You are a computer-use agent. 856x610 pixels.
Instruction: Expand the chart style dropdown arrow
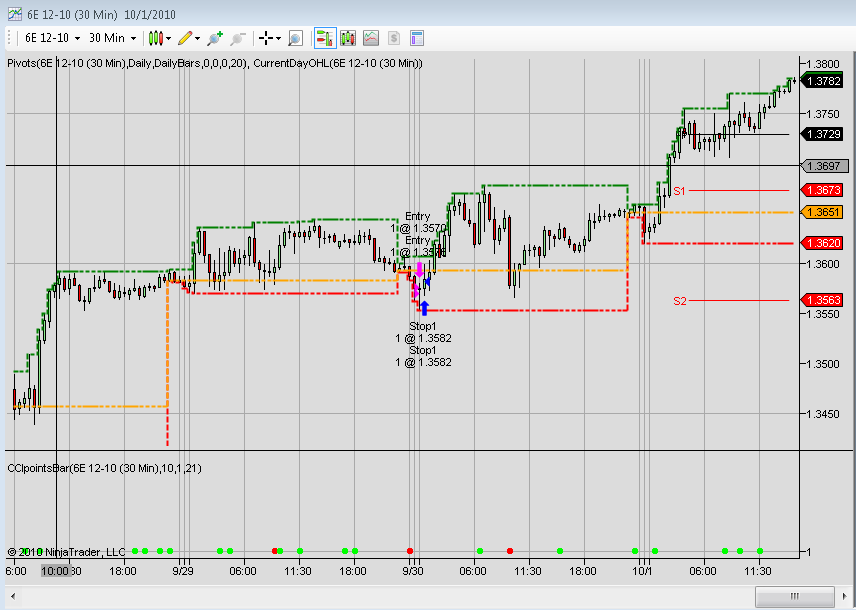point(169,39)
